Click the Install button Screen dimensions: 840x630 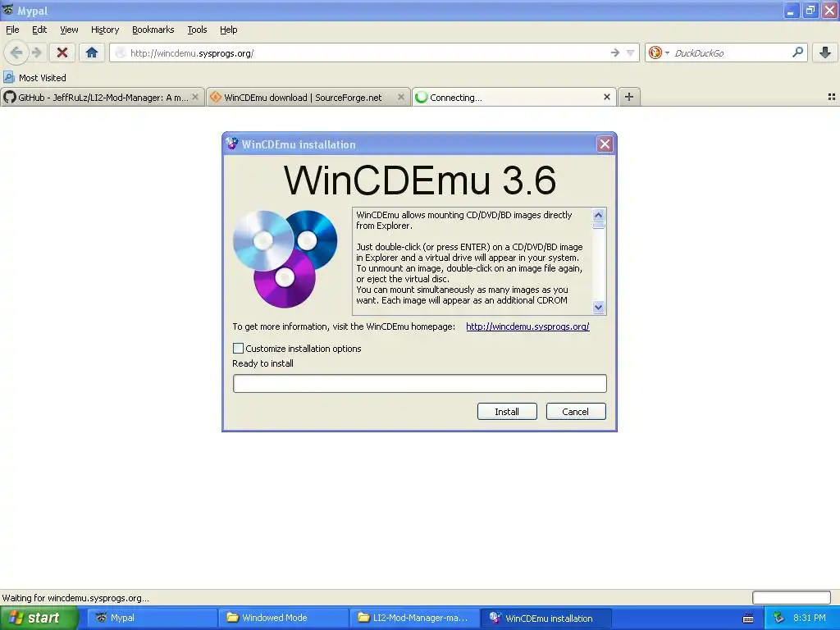coord(507,412)
